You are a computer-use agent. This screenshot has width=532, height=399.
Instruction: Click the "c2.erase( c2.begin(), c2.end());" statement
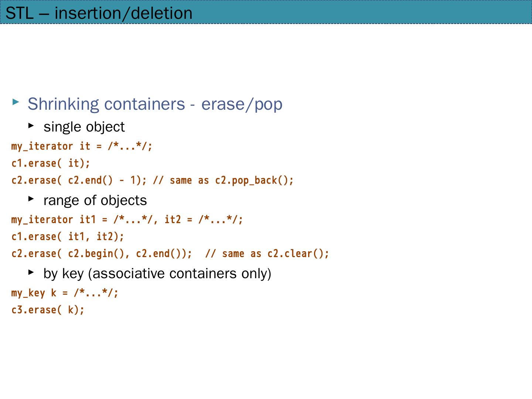pyautogui.click(x=102, y=254)
